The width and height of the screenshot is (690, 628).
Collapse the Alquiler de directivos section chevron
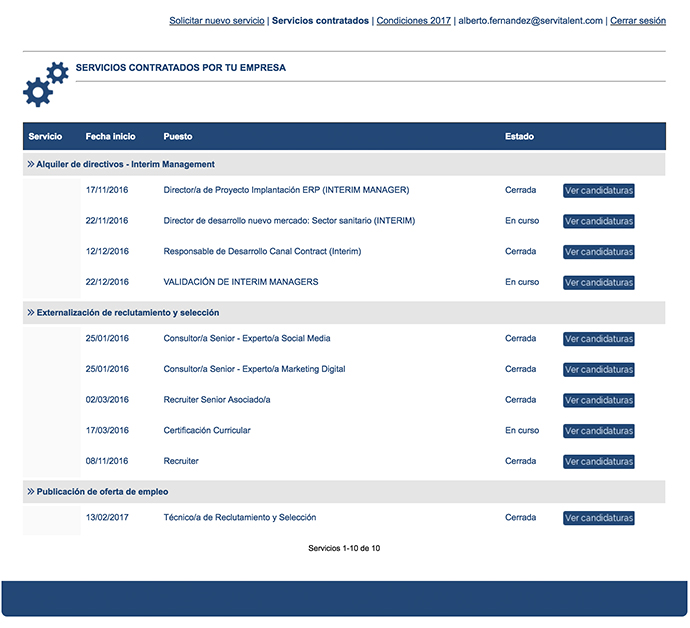coord(31,164)
